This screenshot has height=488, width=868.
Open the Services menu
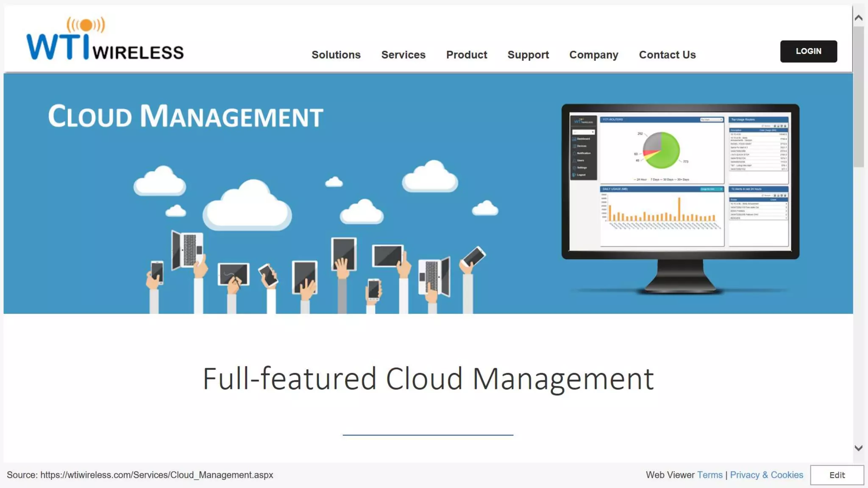[x=403, y=55]
